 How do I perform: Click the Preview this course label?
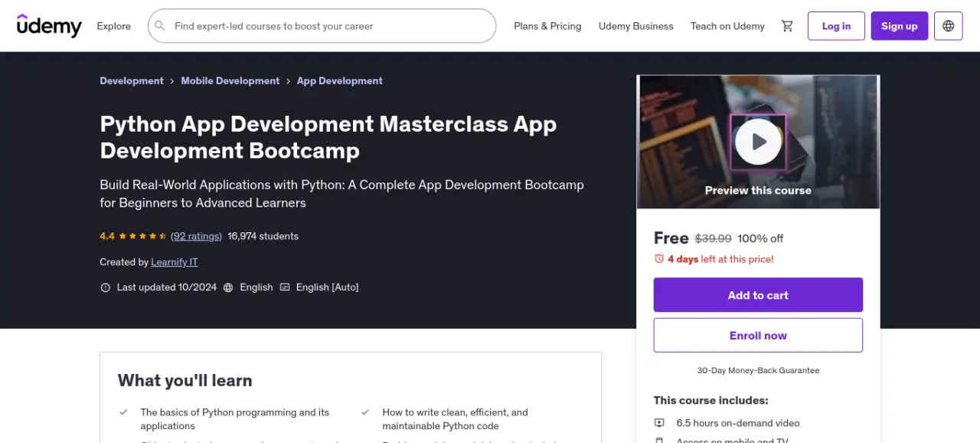pyautogui.click(x=758, y=190)
